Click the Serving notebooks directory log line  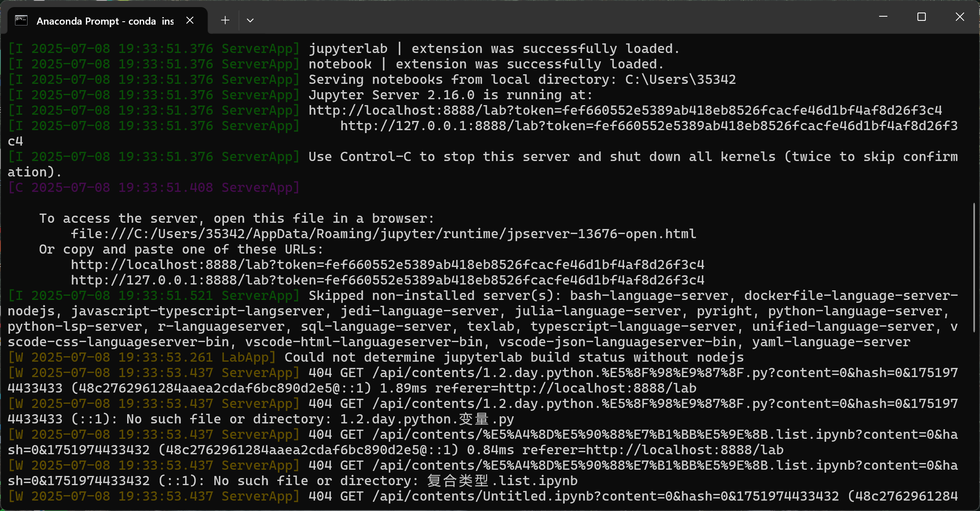(521, 79)
